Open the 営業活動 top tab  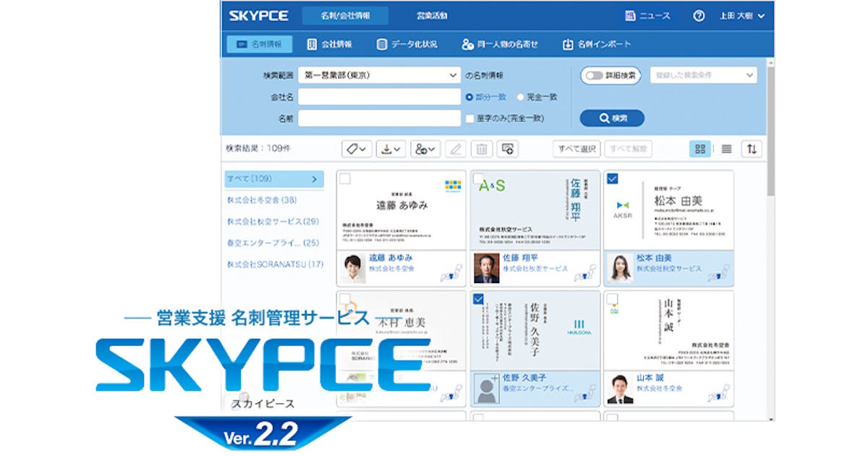[x=432, y=16]
